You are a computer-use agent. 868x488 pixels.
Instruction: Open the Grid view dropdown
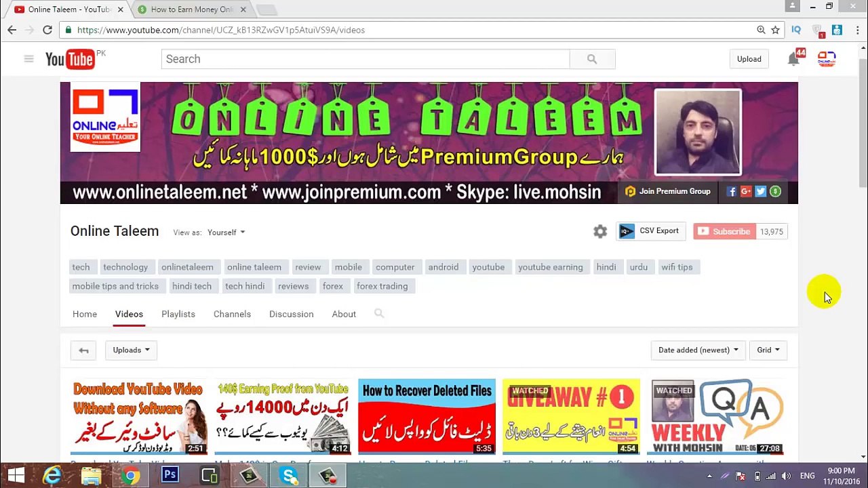coord(768,350)
